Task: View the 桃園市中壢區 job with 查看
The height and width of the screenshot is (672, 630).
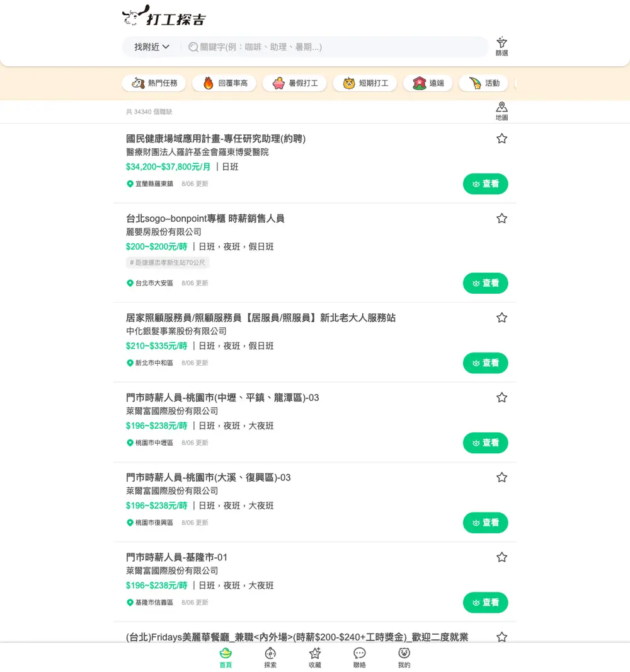Action: click(x=485, y=443)
